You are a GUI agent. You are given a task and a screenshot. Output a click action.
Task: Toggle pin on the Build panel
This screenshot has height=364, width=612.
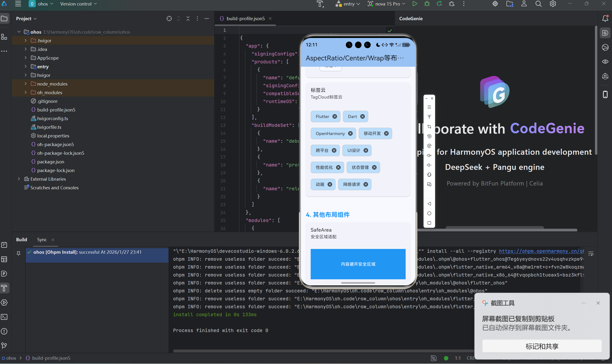coord(19,253)
